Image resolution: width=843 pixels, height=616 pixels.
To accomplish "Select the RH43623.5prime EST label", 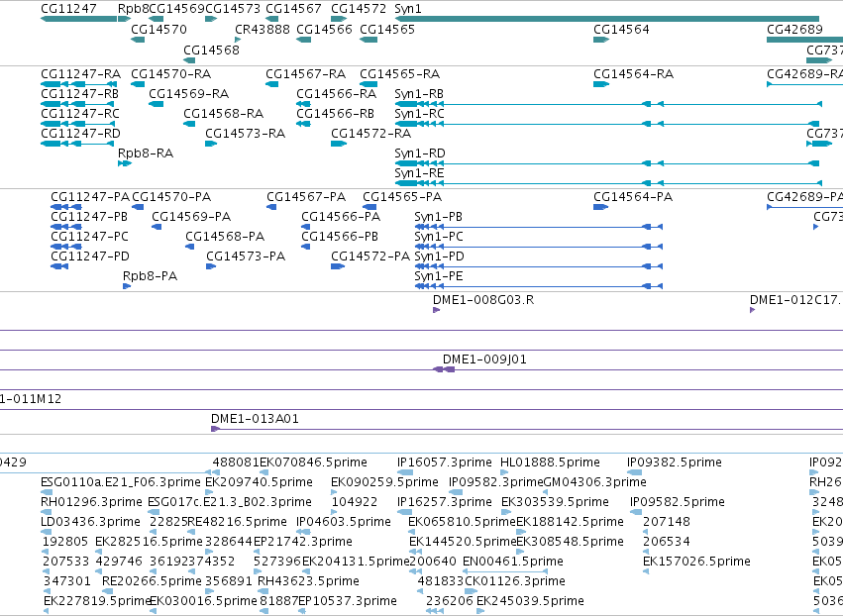I will coord(309,581).
